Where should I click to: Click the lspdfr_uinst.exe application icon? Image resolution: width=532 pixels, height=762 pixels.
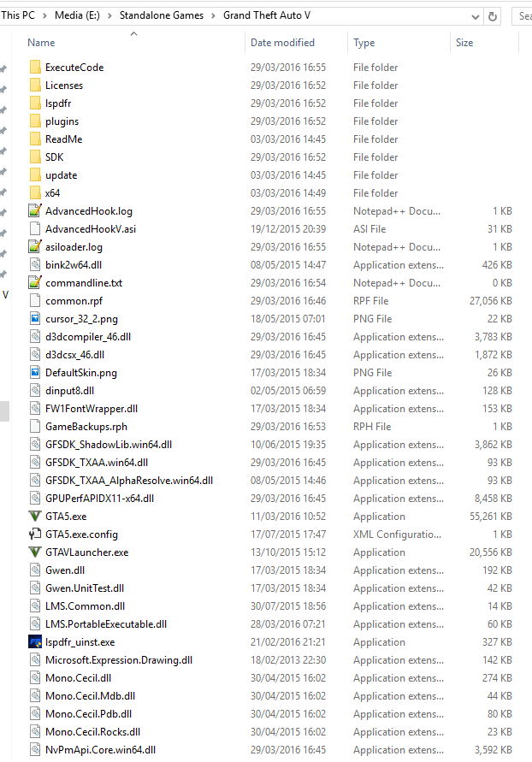[x=35, y=642]
